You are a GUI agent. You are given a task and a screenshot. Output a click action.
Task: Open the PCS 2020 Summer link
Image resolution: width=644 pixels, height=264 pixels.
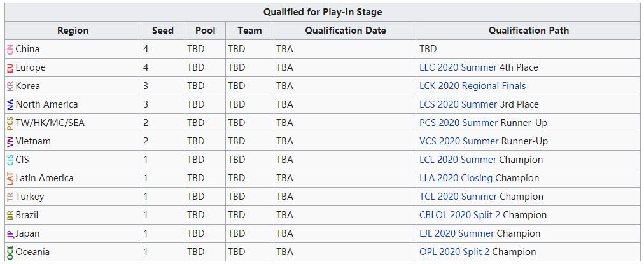coord(458,123)
